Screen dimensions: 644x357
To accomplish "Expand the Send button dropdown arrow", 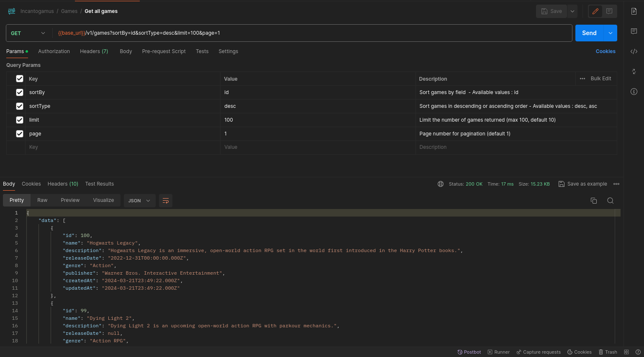I will click(611, 33).
